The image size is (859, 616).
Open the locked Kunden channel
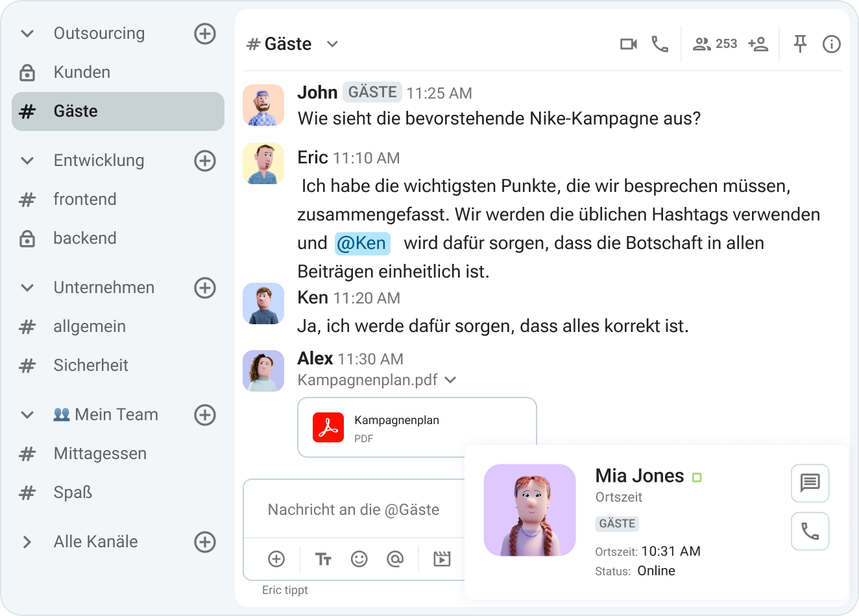pyautogui.click(x=80, y=72)
